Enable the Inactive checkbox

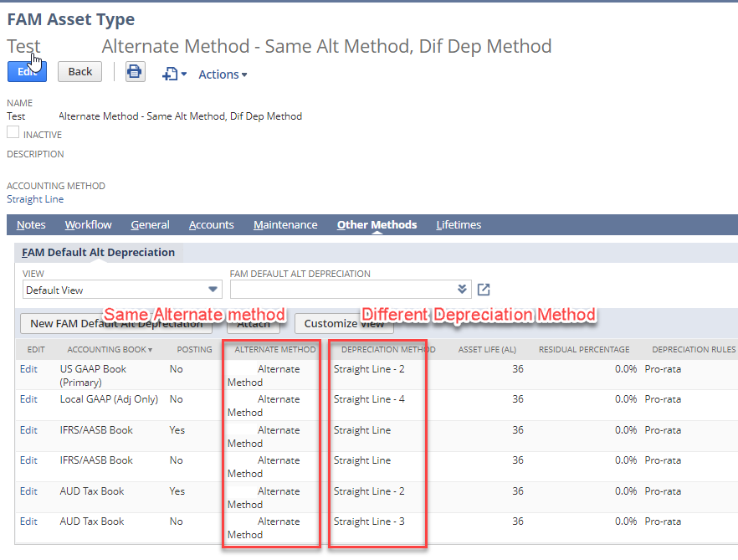(13, 131)
